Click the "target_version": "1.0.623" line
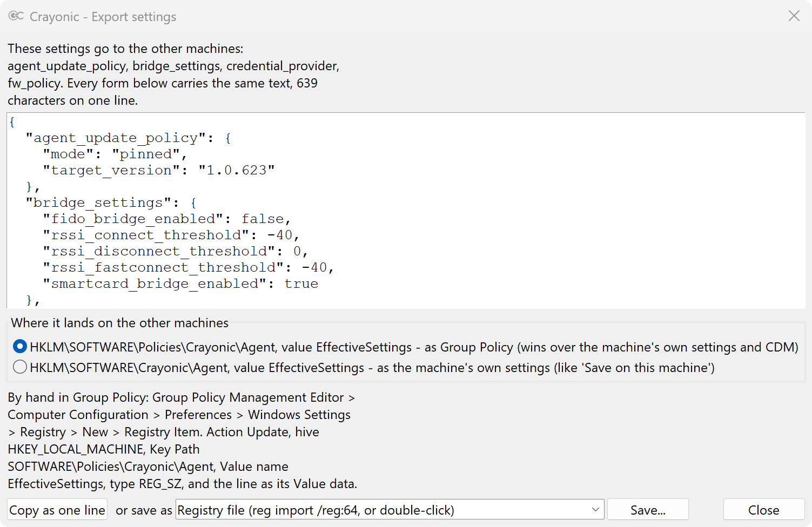812x527 pixels. (x=159, y=170)
